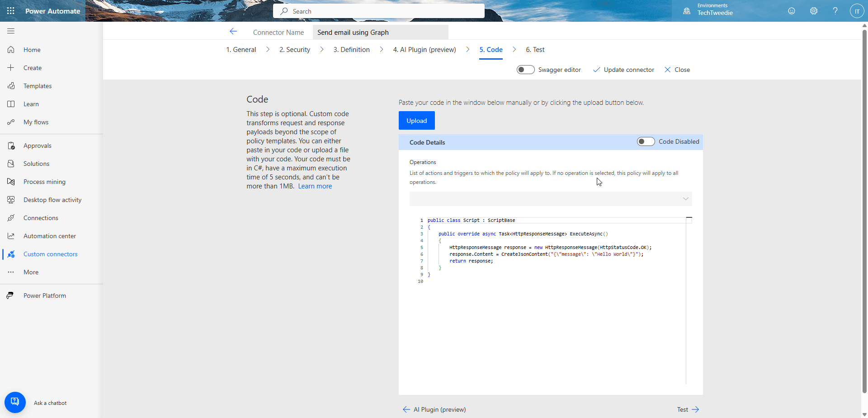Viewport: 868px width, 418px height.
Task: Toggle Code Disabled to enable code
Action: 646,141
